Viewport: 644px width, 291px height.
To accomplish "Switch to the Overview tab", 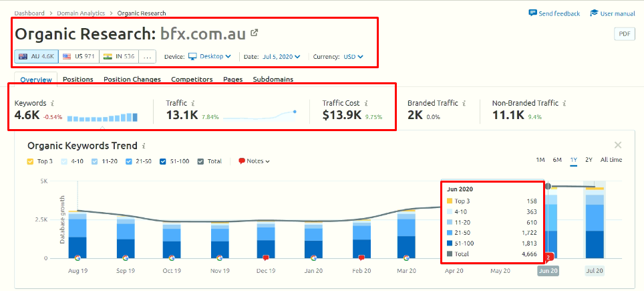I will (x=36, y=80).
